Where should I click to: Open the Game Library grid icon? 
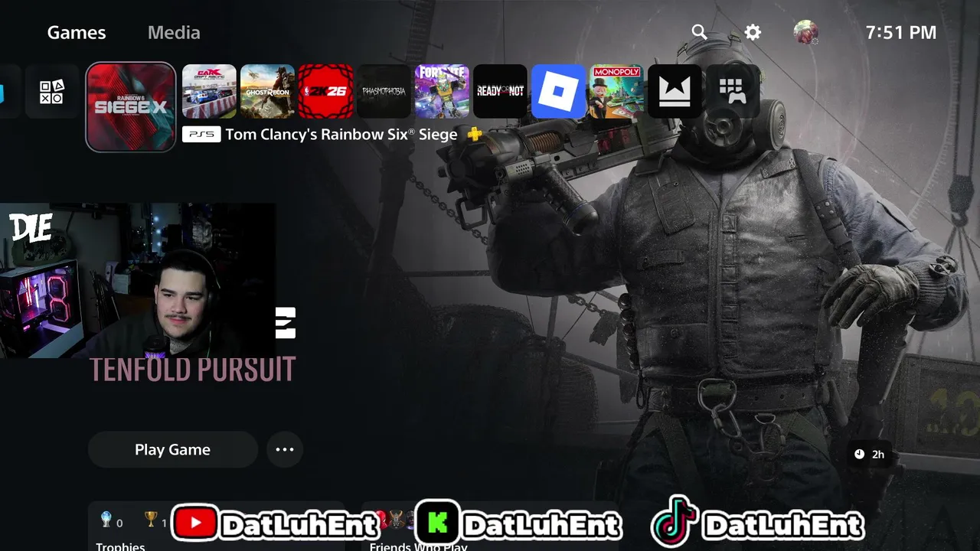[x=733, y=91]
